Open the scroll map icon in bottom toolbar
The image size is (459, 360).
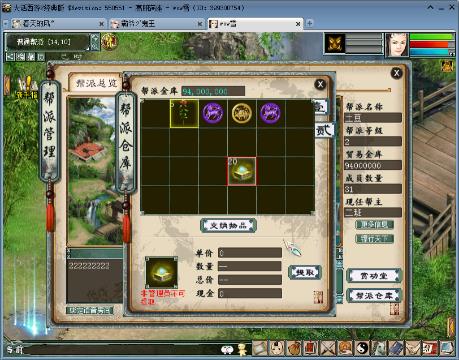tap(260, 348)
